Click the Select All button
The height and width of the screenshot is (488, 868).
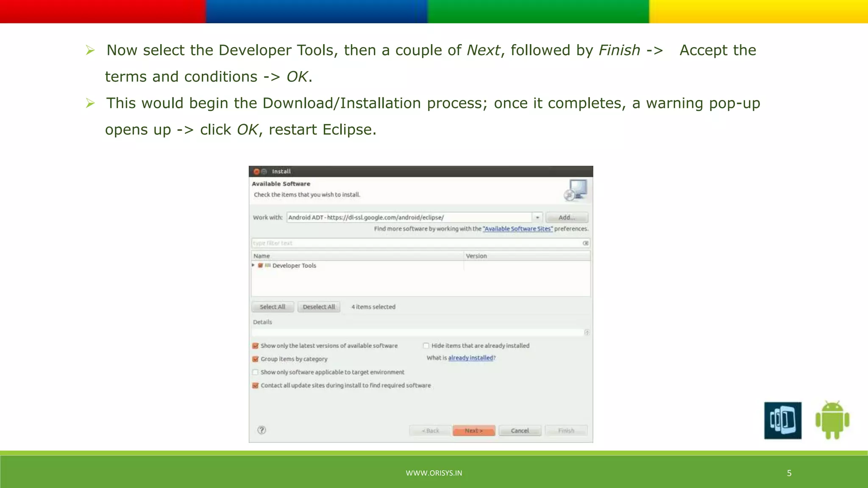click(x=273, y=307)
